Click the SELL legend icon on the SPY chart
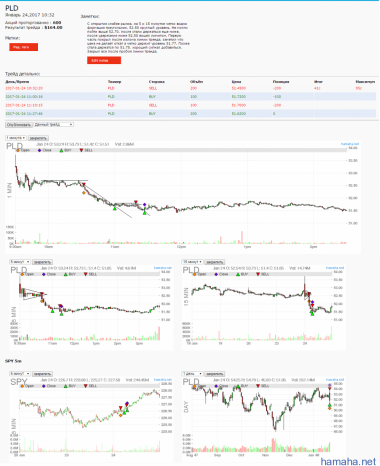The height and width of the screenshot is (466, 380). tap(86, 386)
